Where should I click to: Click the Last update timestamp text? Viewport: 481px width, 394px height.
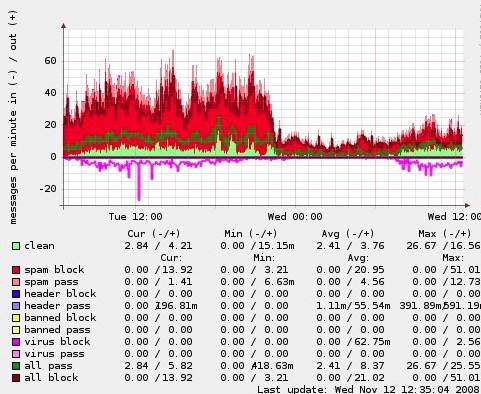368,389
